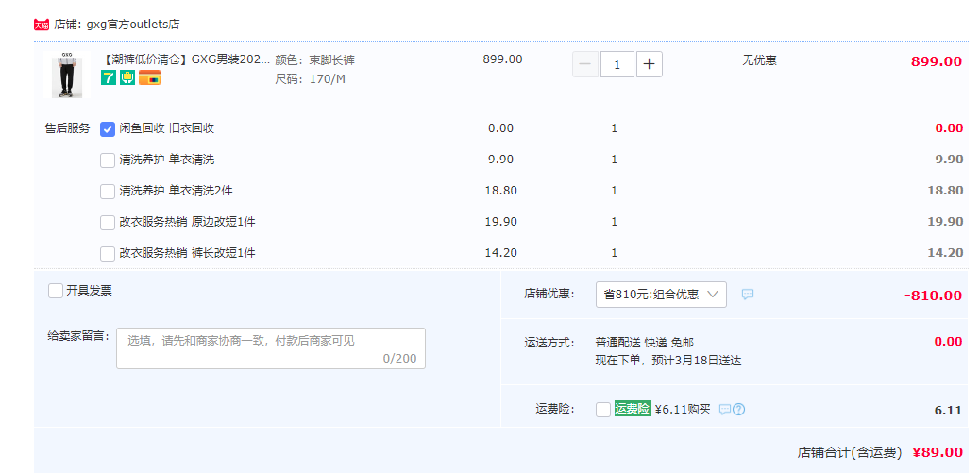This screenshot has height=473, width=980.
Task: Open the 省810元:组合优惠 dropdown
Action: point(661,295)
